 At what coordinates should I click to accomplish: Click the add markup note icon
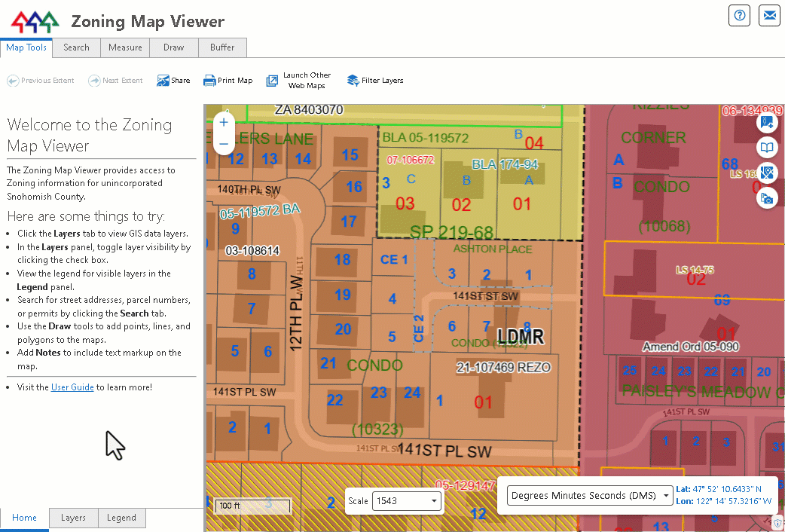tap(766, 122)
